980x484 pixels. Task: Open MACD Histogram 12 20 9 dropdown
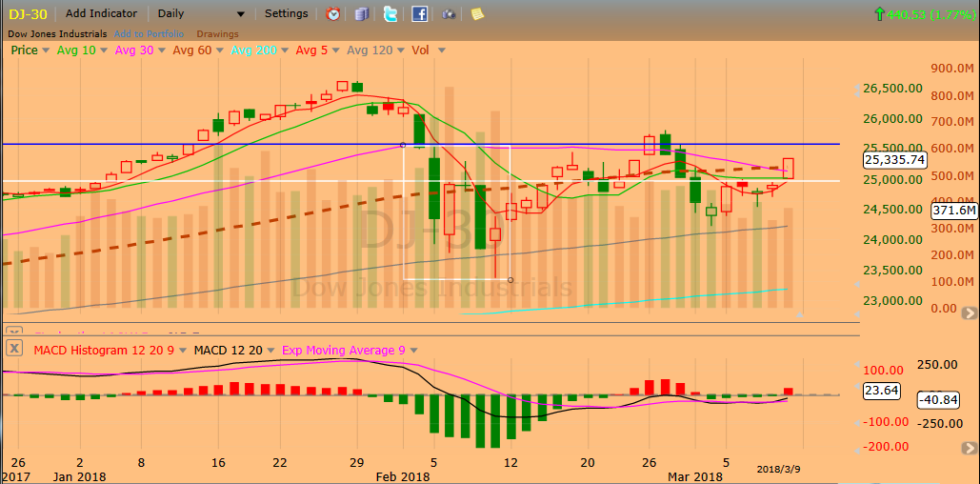[x=180, y=351]
